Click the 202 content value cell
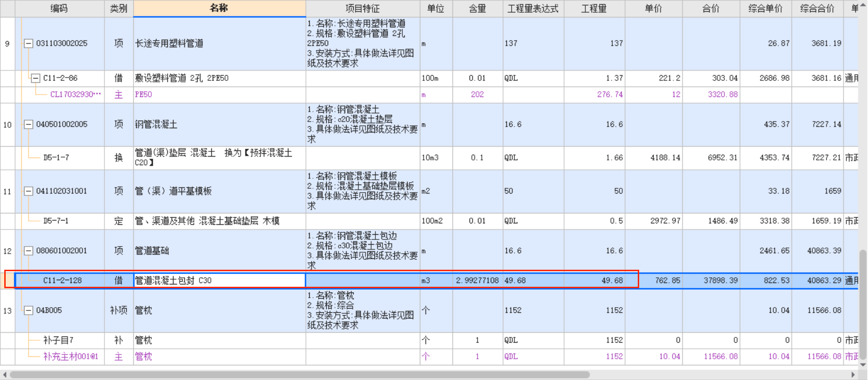The width and height of the screenshot is (868, 380). tap(477, 95)
